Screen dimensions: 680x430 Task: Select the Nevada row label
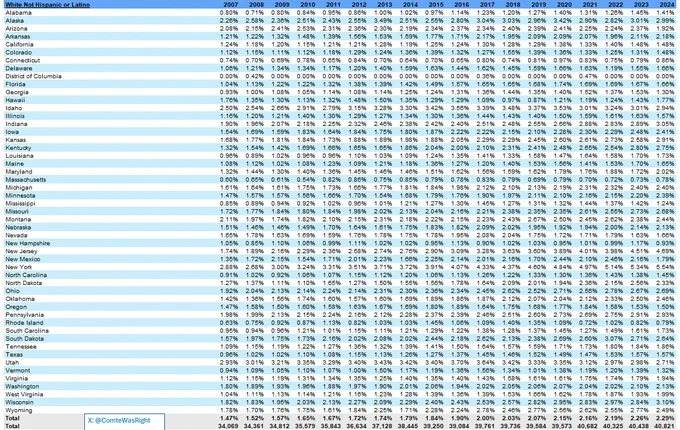(x=16, y=235)
